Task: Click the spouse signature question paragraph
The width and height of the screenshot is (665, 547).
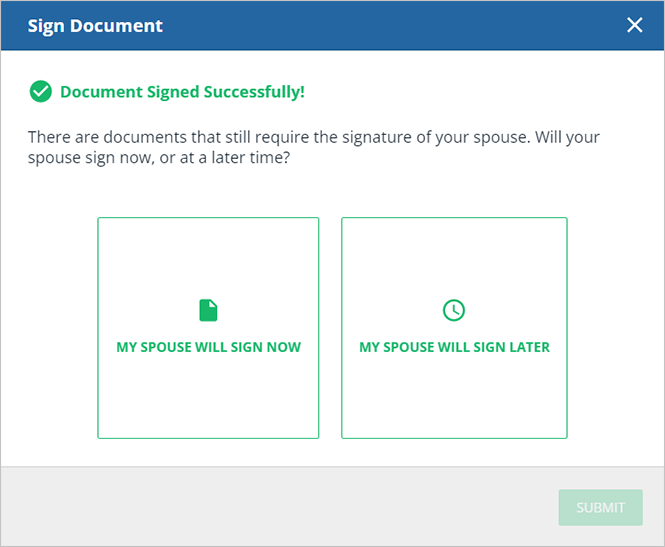Action: coord(314,147)
